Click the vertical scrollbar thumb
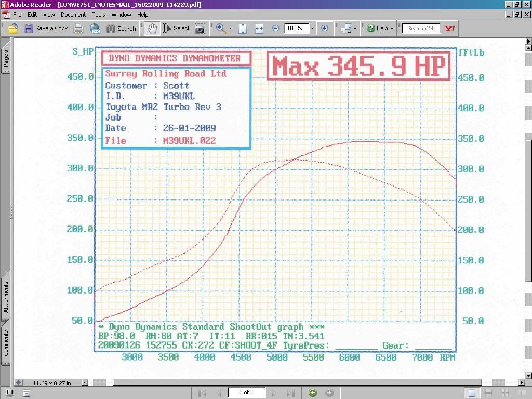Screen dimensions: 532x399 click(x=528, y=210)
